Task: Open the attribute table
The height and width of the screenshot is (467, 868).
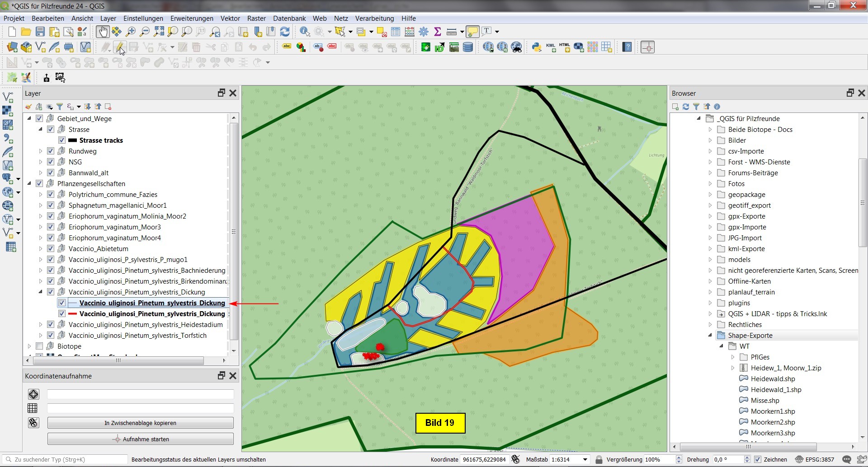Action: (x=396, y=32)
